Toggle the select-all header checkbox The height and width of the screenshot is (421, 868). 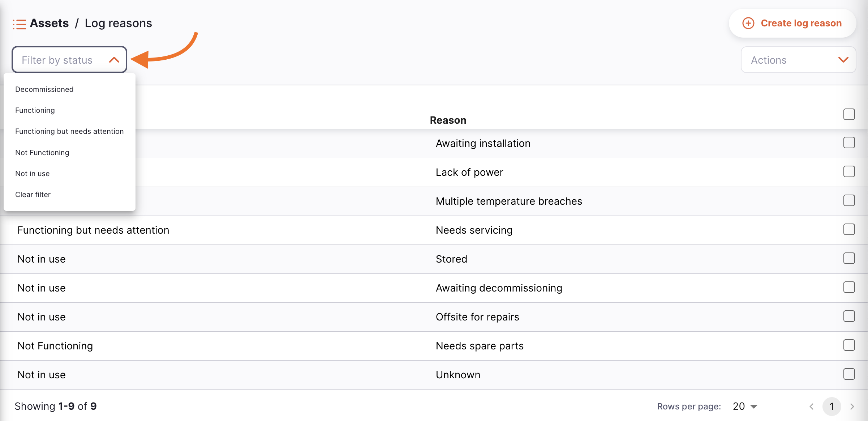pyautogui.click(x=849, y=114)
